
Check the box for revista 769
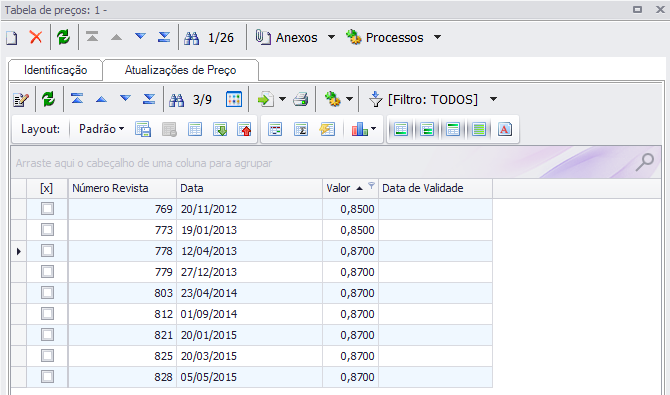pyautogui.click(x=47, y=209)
